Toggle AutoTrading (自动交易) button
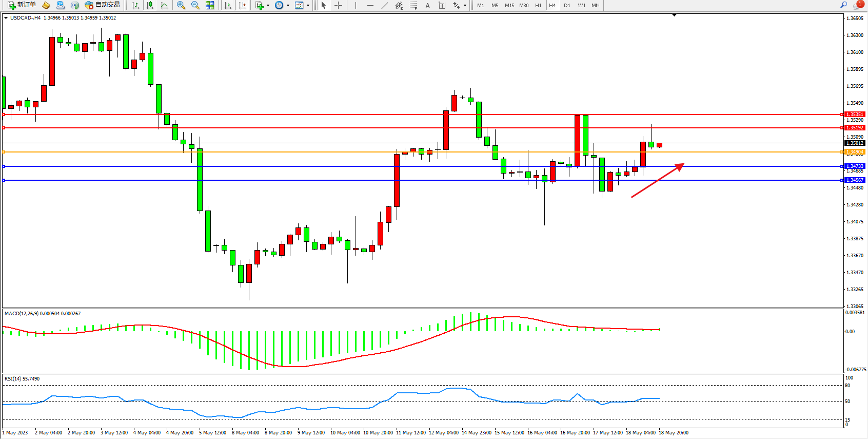The width and height of the screenshot is (868, 439). pos(103,5)
